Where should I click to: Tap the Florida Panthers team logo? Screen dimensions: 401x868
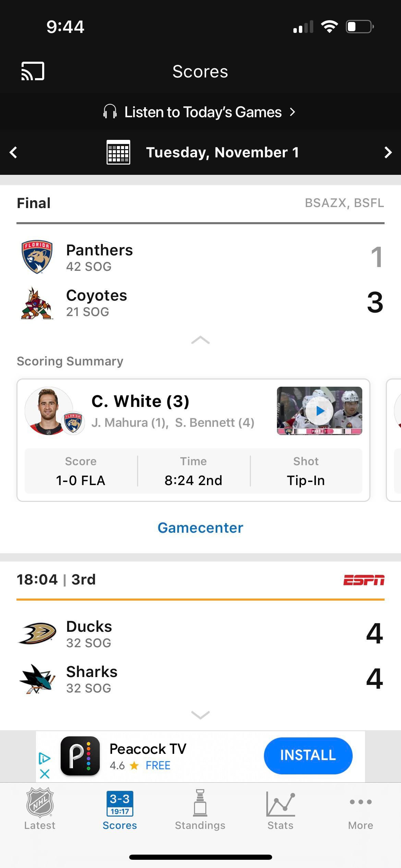37,257
